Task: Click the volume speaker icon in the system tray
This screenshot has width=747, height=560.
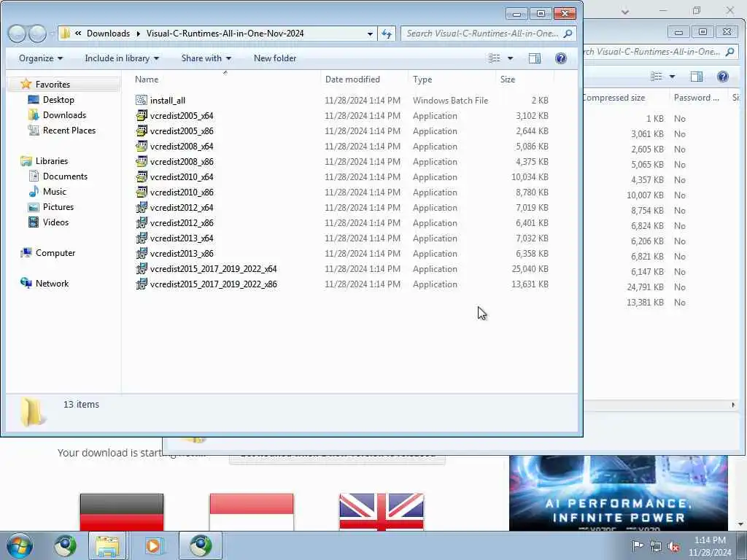Action: coord(673,546)
